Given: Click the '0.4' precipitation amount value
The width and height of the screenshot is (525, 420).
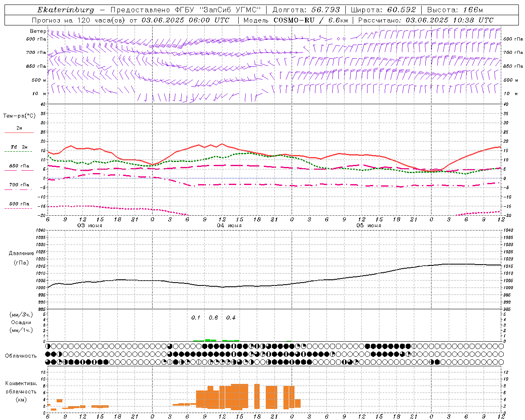Looking at the screenshot, I should click(231, 317).
